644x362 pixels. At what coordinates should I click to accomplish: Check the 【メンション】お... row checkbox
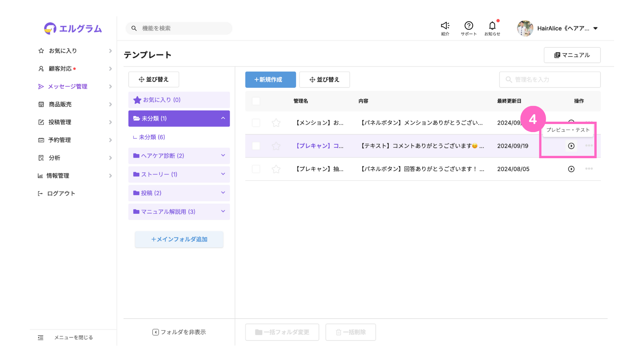(x=256, y=123)
